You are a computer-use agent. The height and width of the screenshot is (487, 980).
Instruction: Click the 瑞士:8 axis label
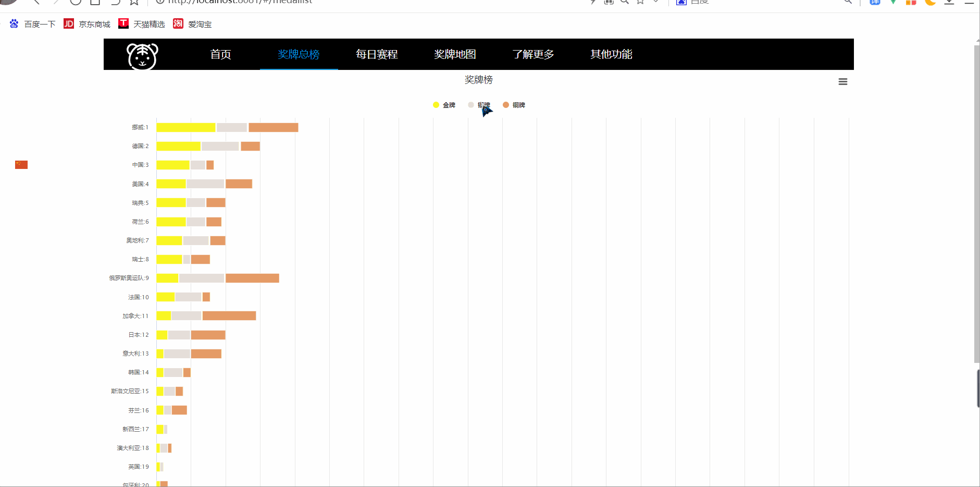pyautogui.click(x=140, y=259)
